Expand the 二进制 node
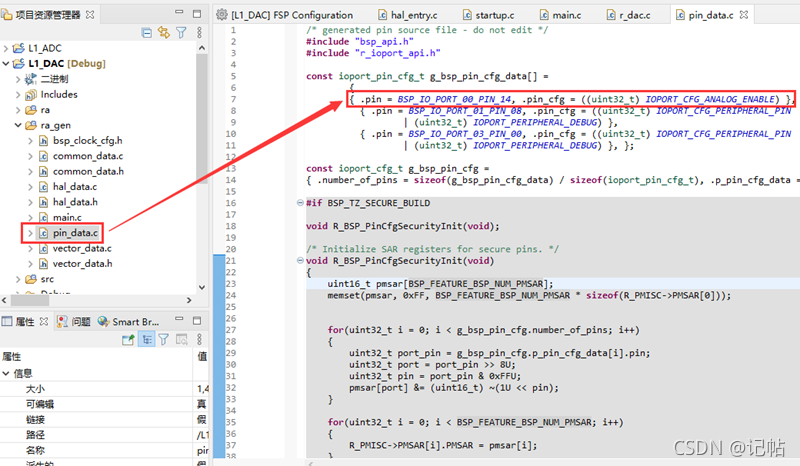Screen dimensions: 800x466 pyautogui.click(x=18, y=79)
